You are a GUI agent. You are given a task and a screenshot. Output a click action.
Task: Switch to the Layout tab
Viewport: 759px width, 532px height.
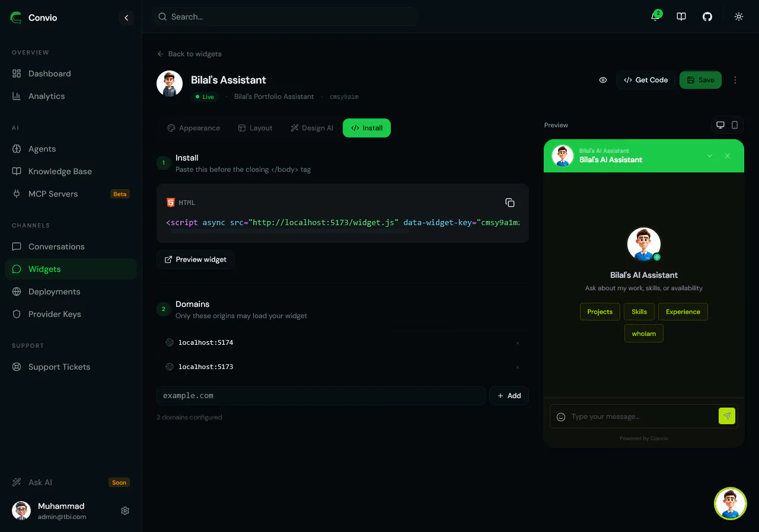[x=255, y=128]
